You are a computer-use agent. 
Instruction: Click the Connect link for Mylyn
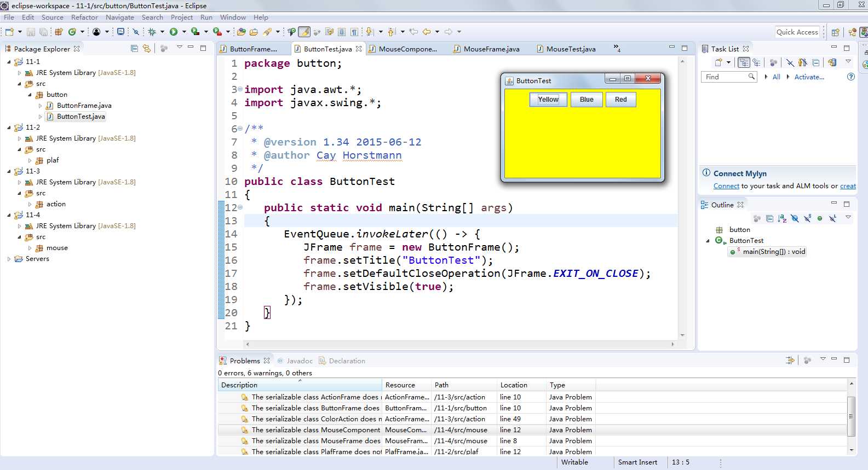(726, 186)
